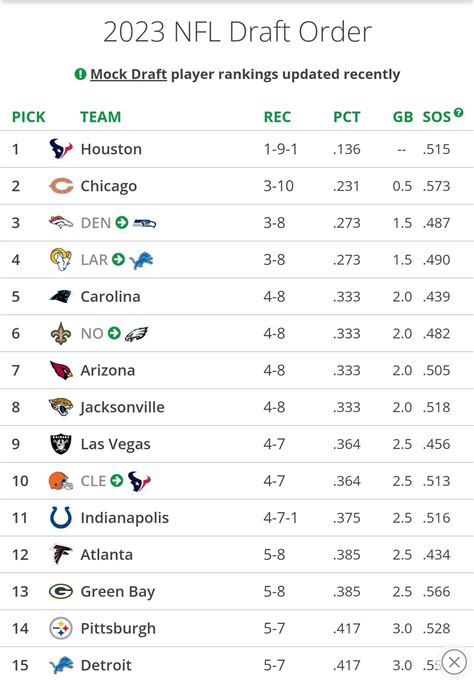Viewport: 474px width, 683px height.
Task: Click the green arrow next to DEN
Action: click(x=122, y=223)
